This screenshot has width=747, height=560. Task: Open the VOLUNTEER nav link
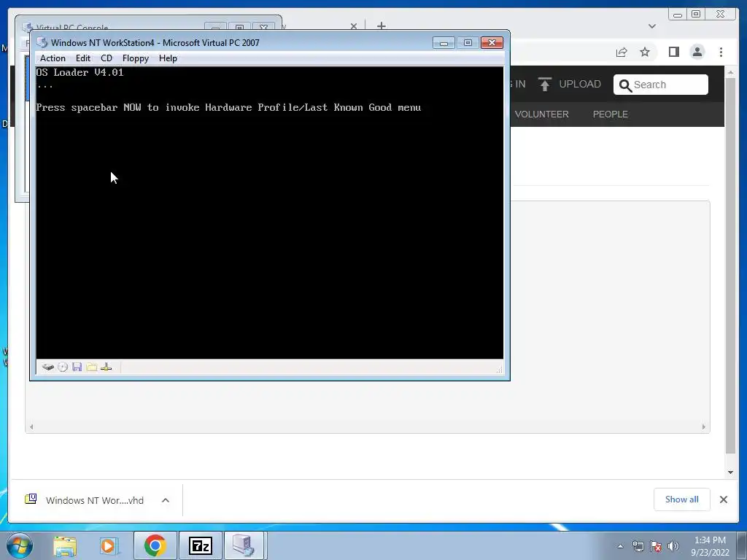[x=542, y=114]
